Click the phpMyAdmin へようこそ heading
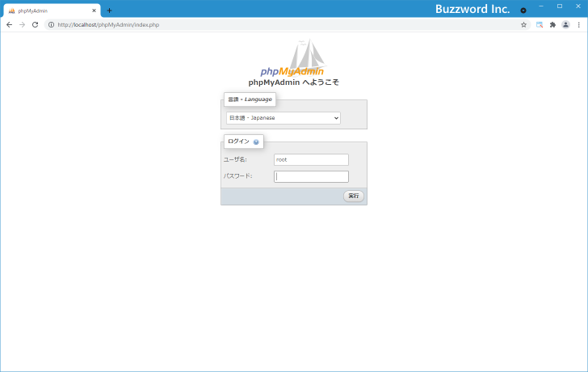Viewport: 588px width, 372px height. point(293,82)
